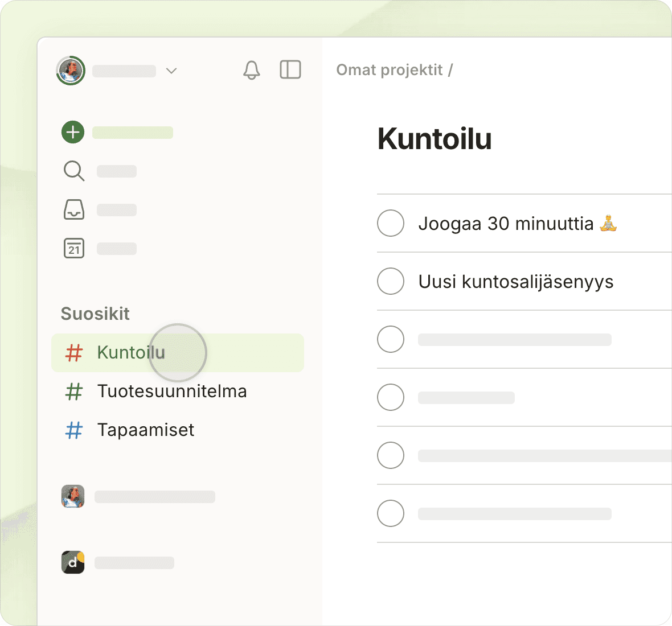This screenshot has height=626, width=672.
Task: Toggle the sidebar panel icon
Action: click(x=290, y=70)
